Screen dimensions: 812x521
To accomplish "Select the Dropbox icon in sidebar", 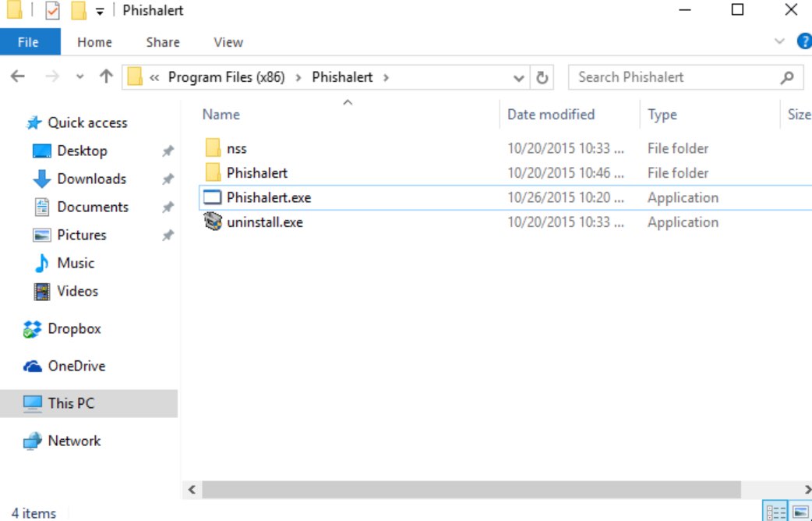I will (32, 329).
